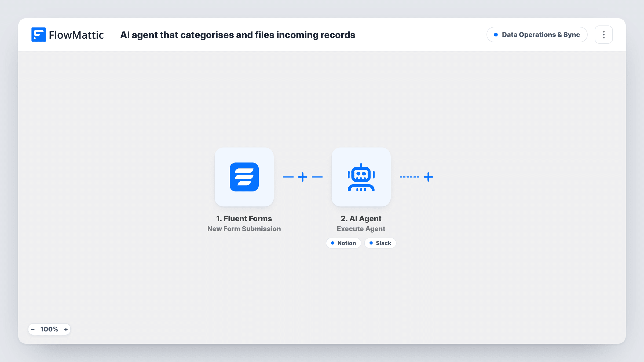Click the 100% zoom level value
Viewport: 644px width, 362px height.
coord(49,329)
